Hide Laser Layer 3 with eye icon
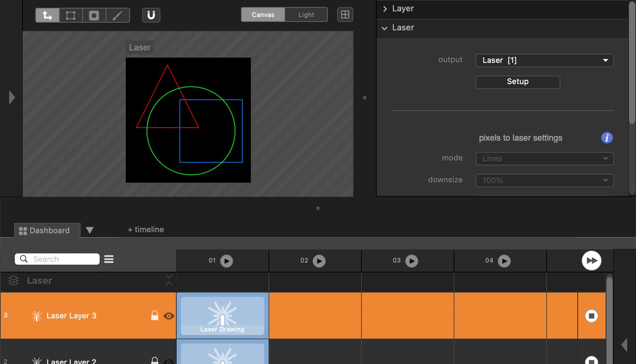Image resolution: width=636 pixels, height=364 pixels. [x=169, y=316]
